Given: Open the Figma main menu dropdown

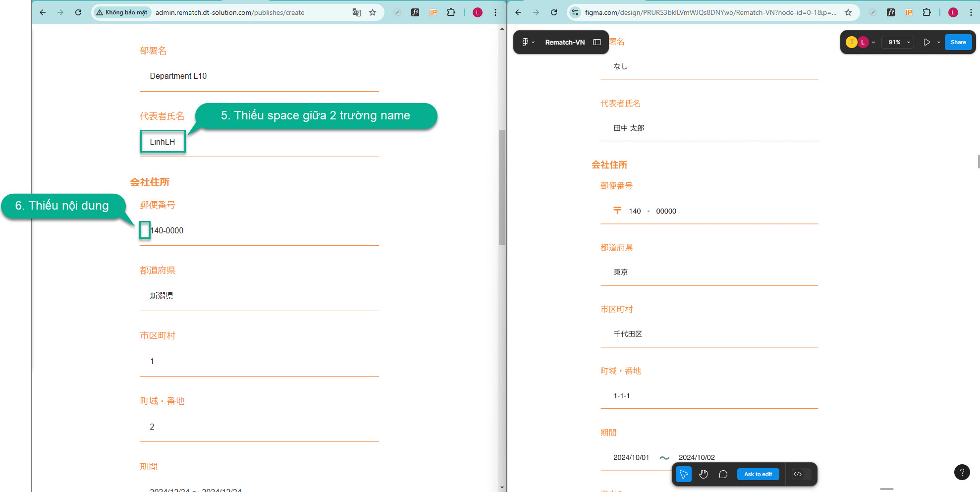Looking at the screenshot, I should pos(528,42).
